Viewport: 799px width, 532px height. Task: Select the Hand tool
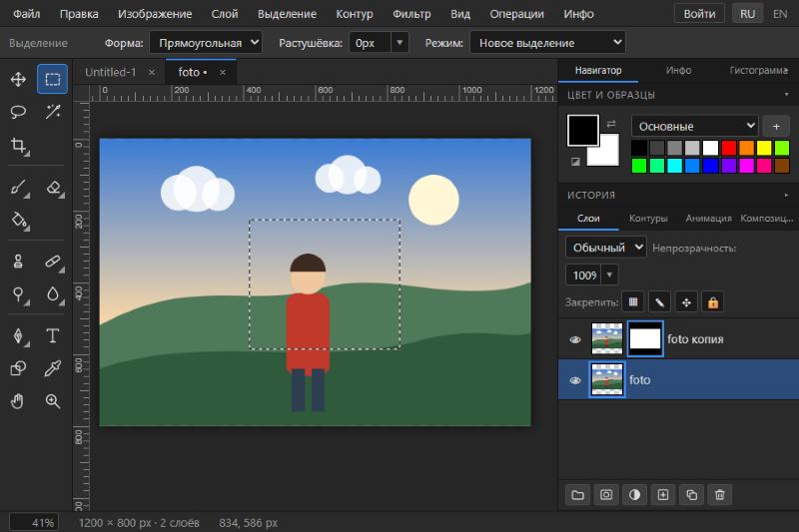click(18, 401)
